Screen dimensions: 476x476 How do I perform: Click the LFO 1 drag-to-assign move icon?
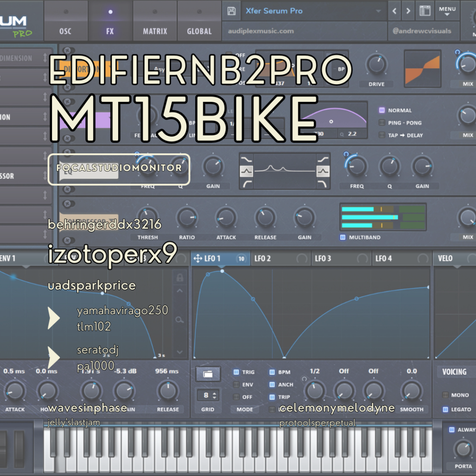point(198,258)
